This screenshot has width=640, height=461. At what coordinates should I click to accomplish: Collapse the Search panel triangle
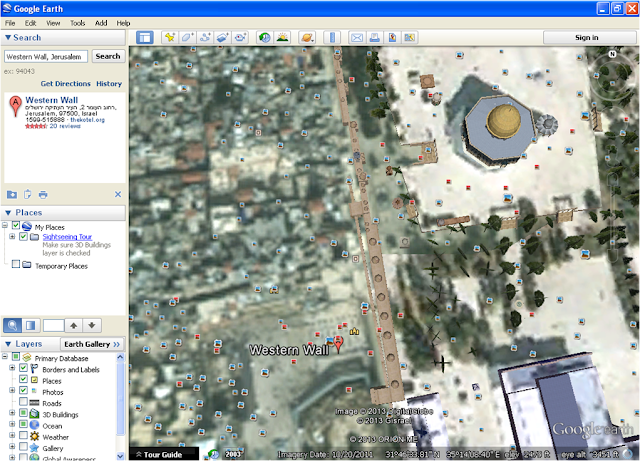pos(8,38)
